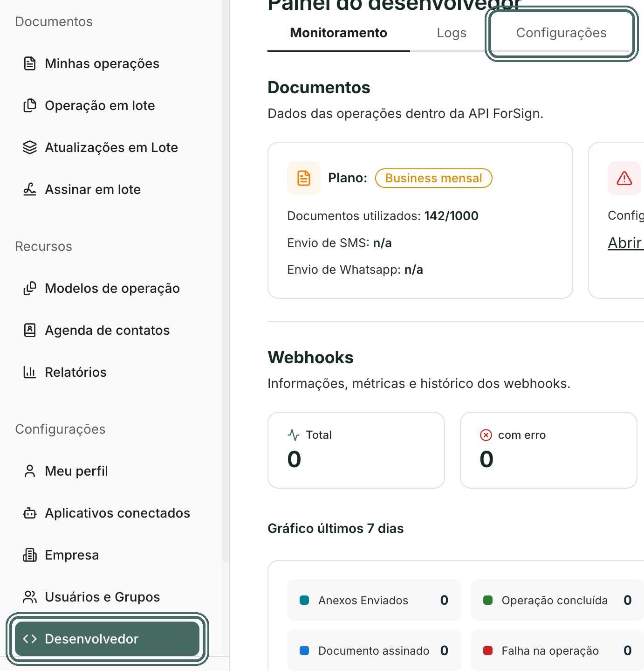Select Dados das operações dentro da API text
The width and height of the screenshot is (644, 671).
405,113
